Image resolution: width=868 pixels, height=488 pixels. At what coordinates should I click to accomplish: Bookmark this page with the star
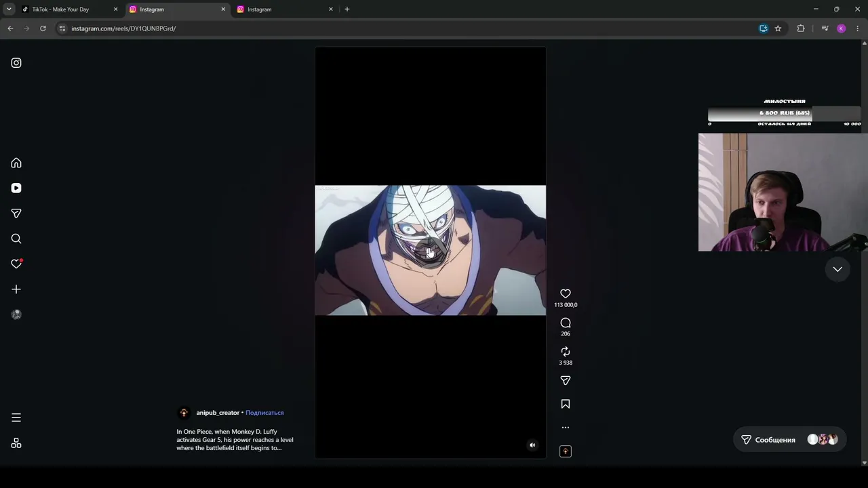click(x=778, y=28)
